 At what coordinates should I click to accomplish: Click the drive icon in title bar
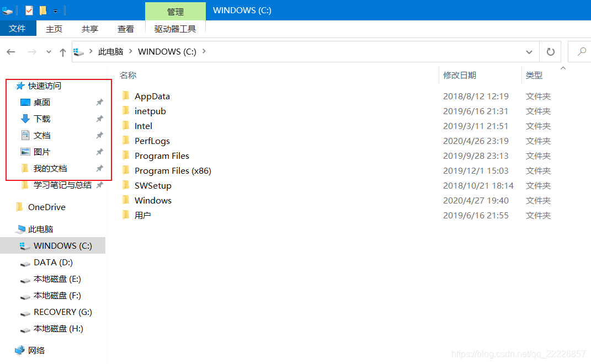[x=7, y=11]
